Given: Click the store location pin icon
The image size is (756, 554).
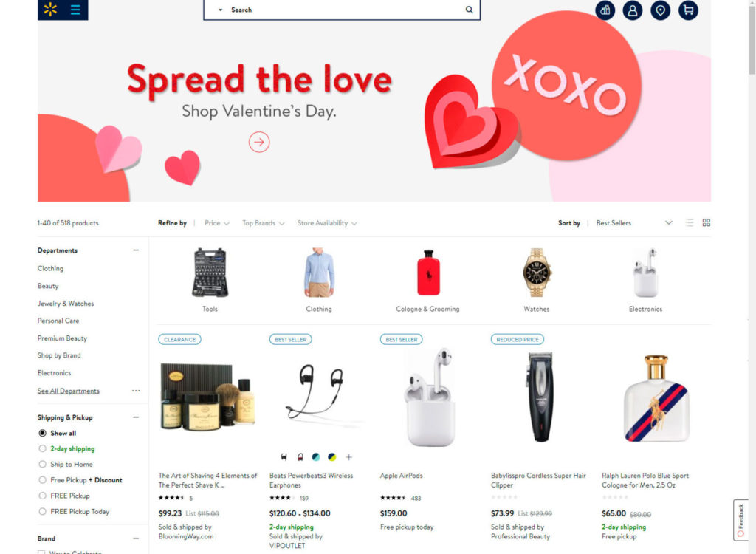Looking at the screenshot, I should point(660,10).
